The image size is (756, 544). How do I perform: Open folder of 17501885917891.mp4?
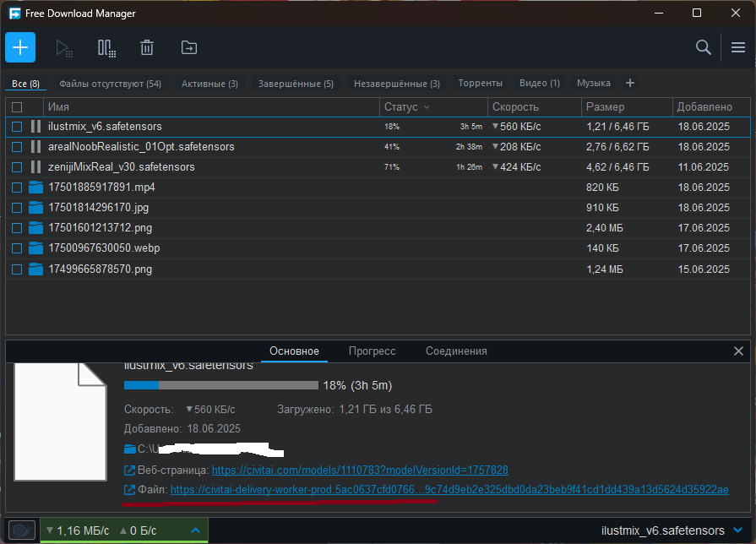coord(35,188)
